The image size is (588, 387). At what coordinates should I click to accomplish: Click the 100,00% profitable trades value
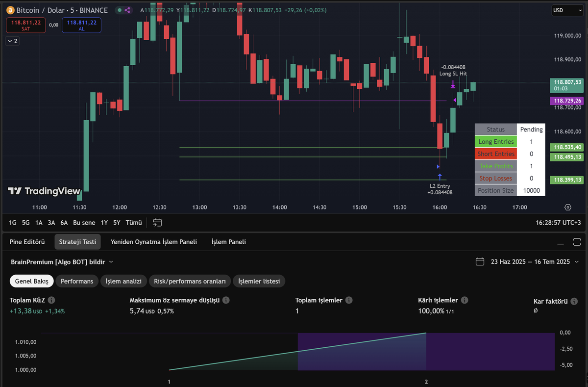pos(431,311)
